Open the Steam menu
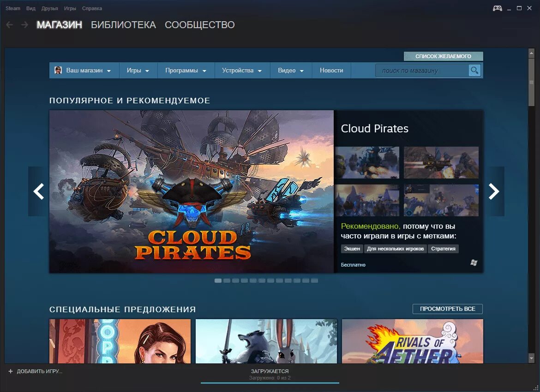The image size is (540, 392). (13, 8)
